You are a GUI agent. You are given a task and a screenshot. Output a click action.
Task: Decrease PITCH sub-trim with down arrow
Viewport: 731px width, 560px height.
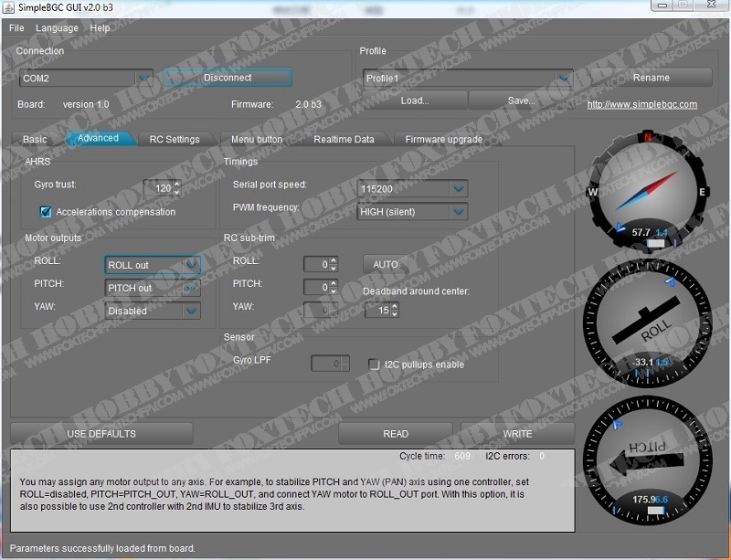click(334, 291)
